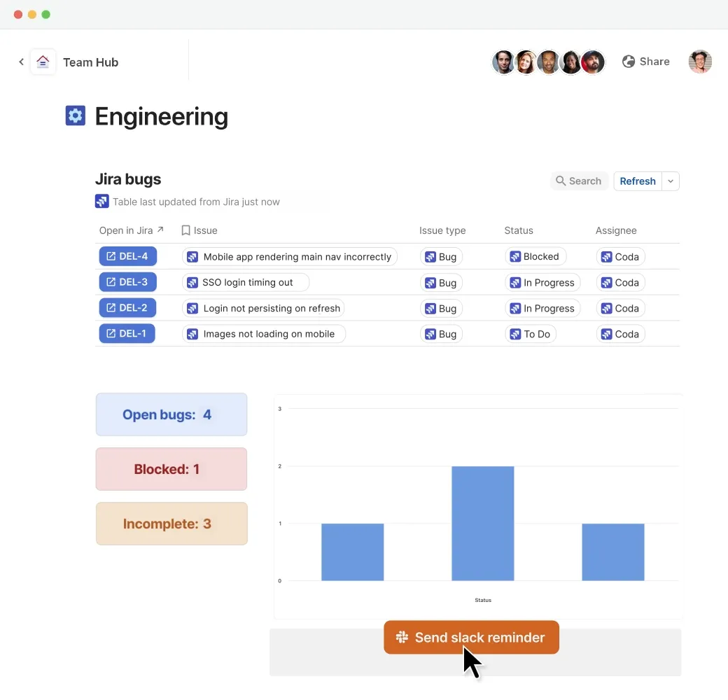This screenshot has height=700, width=728.
Task: Click the first collaborator avatar
Action: pyautogui.click(x=503, y=62)
